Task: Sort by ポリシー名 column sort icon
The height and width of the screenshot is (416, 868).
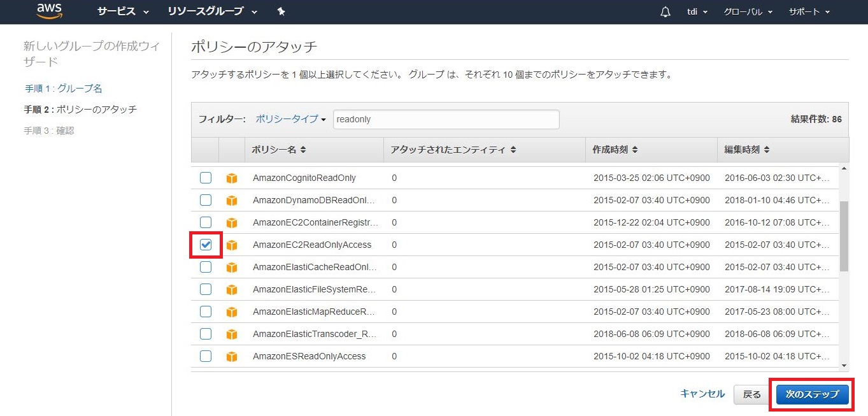Action: coord(303,150)
